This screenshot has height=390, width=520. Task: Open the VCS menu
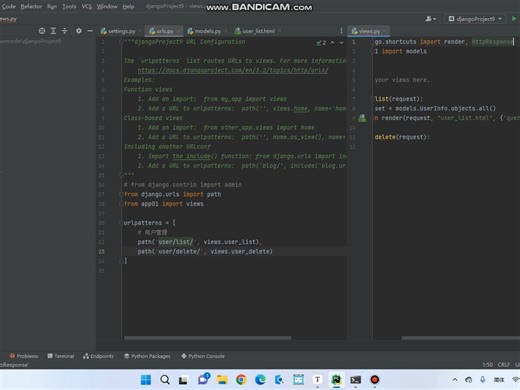[87, 6]
